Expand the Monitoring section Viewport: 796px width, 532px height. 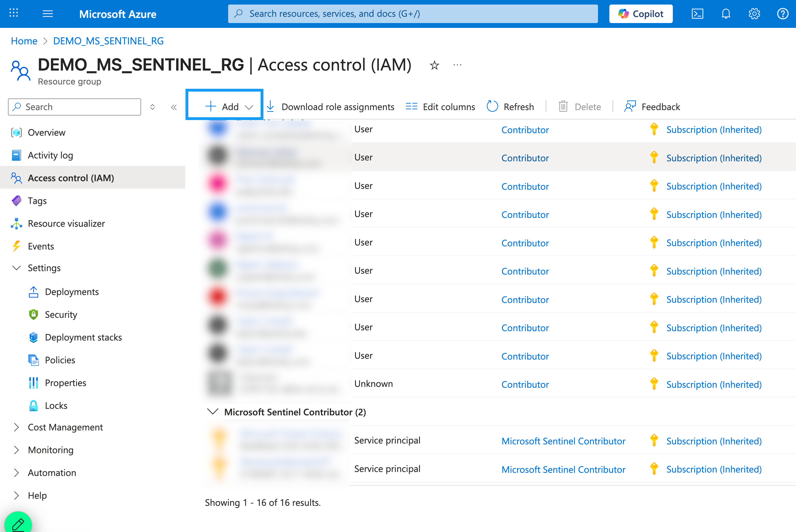point(16,450)
